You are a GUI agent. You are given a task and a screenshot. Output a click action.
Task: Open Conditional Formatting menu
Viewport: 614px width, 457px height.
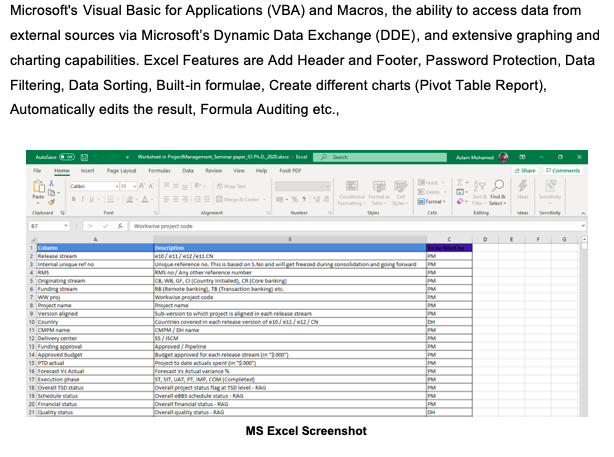(351, 193)
